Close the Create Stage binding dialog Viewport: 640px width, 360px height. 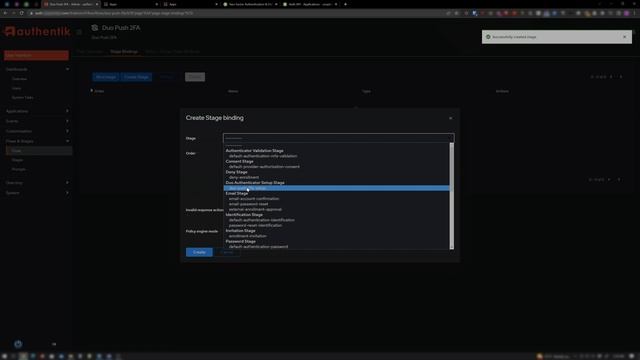(451, 118)
